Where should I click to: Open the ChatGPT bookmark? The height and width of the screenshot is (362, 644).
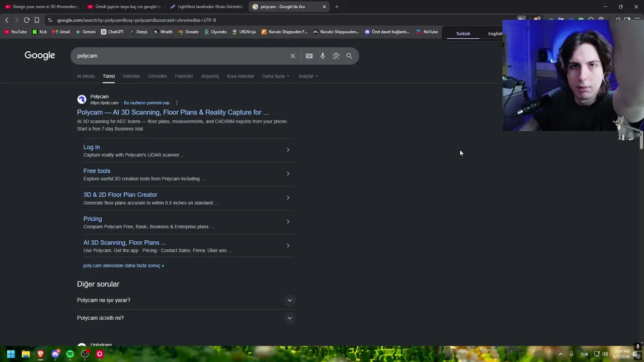click(x=112, y=32)
